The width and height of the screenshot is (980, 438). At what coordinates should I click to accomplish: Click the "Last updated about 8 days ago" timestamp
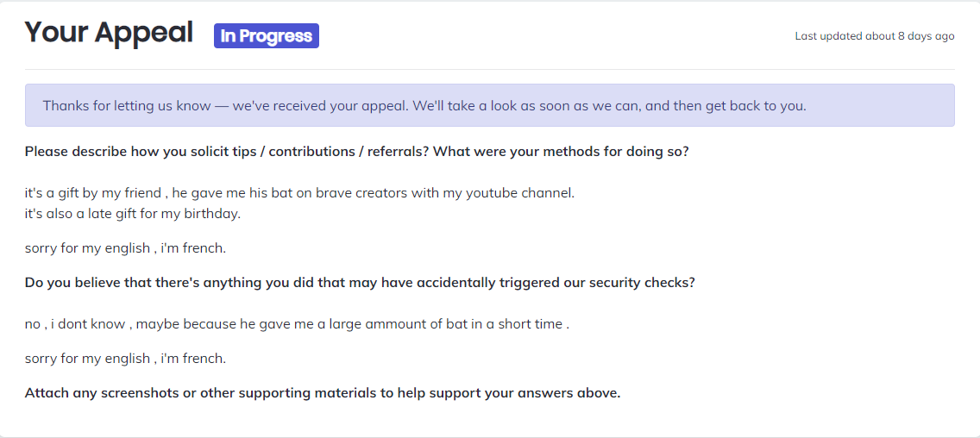874,36
